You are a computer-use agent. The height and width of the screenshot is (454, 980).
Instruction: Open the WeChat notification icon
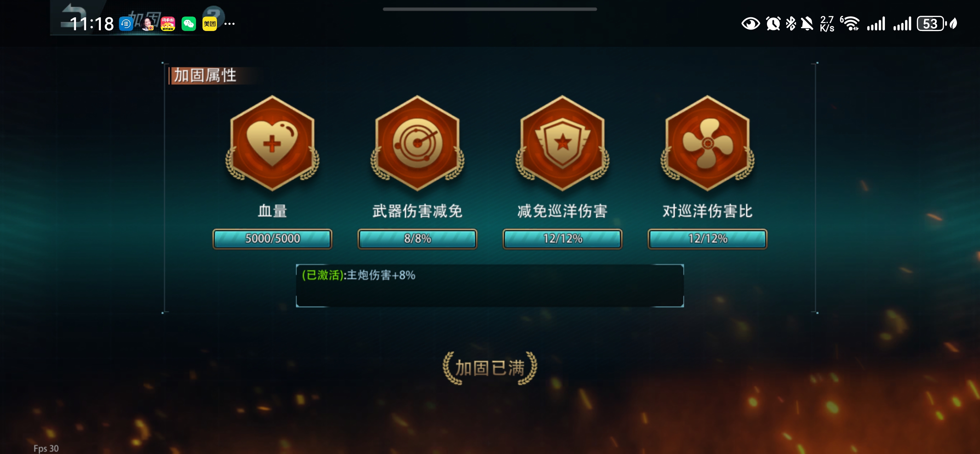click(189, 24)
